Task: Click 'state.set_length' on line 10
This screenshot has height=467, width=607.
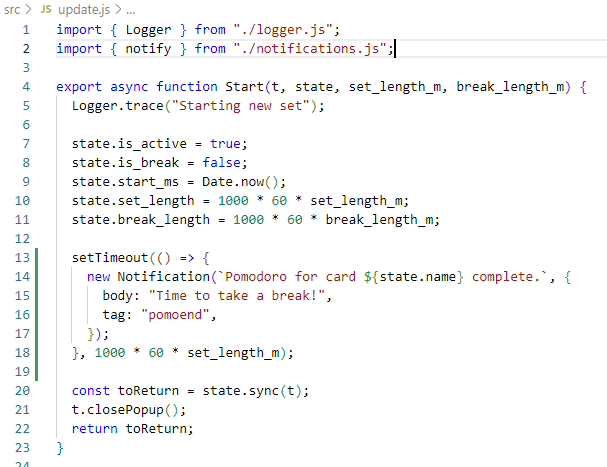Action: [133, 201]
